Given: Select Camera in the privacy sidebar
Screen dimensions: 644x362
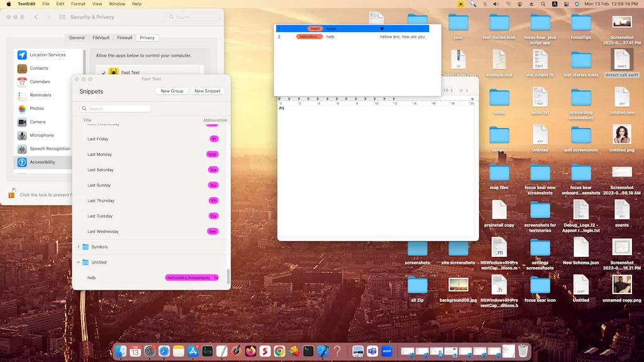Looking at the screenshot, I should [36, 121].
